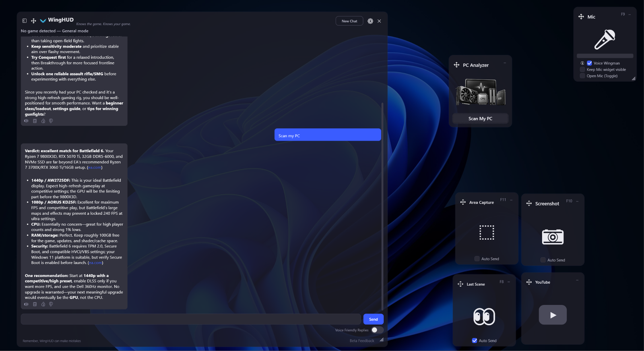Open the ea.com link after 'enabled before launch'
This screenshot has height=351, width=644.
95,263
